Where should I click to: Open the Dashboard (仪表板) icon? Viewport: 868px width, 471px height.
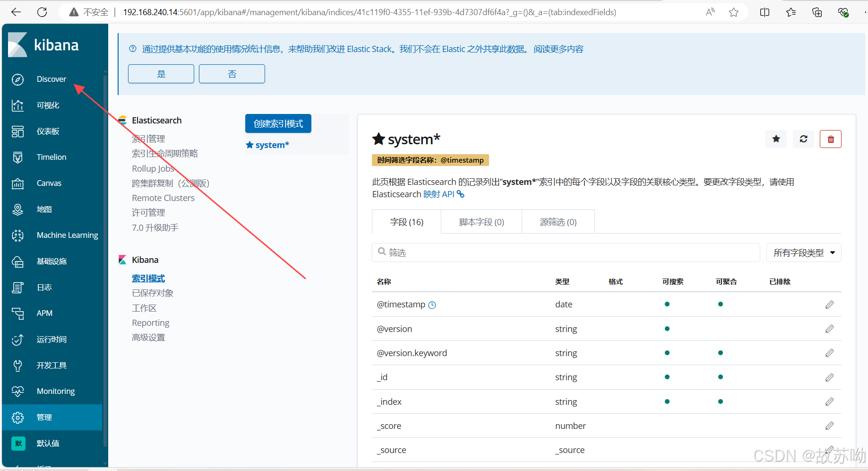[x=17, y=131]
